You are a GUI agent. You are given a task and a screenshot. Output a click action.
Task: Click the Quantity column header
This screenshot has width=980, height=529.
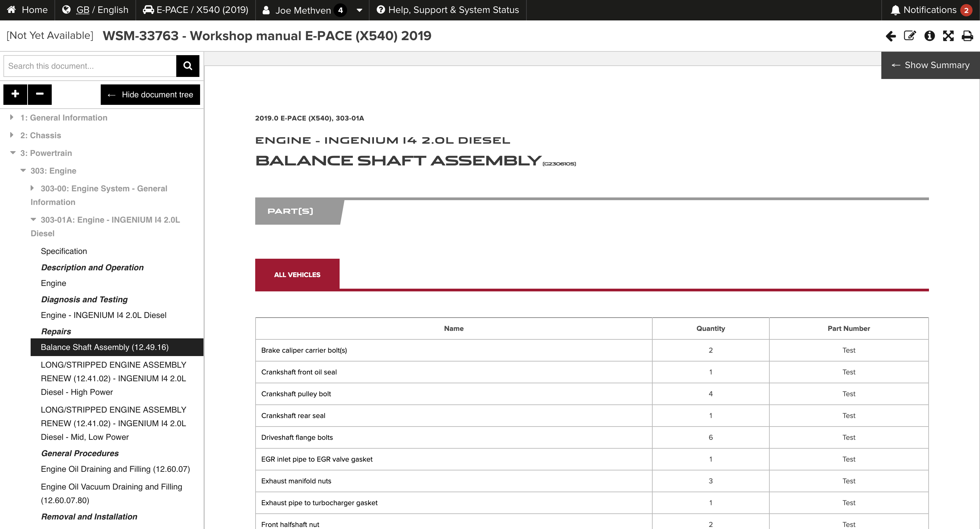(710, 328)
